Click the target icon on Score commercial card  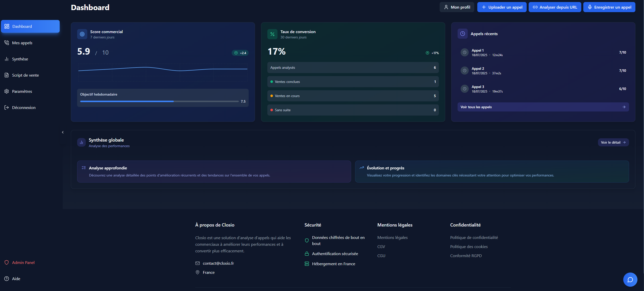pos(82,34)
